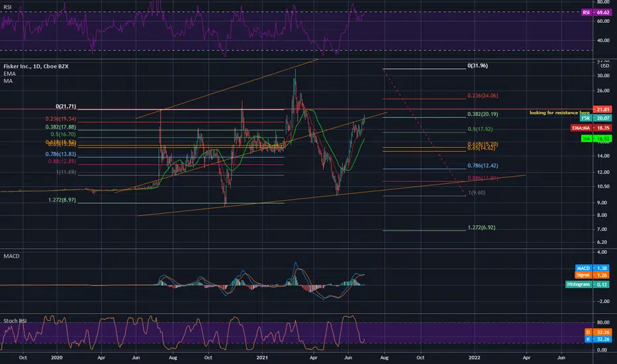Click the 2022 marker on time axis
Image resolution: width=617 pixels, height=364 pixels.
click(474, 357)
